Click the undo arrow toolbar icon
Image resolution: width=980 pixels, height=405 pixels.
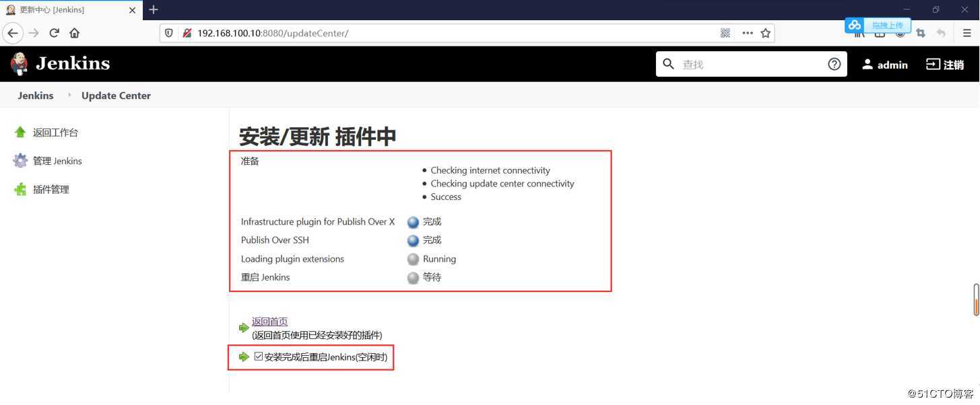(941, 33)
